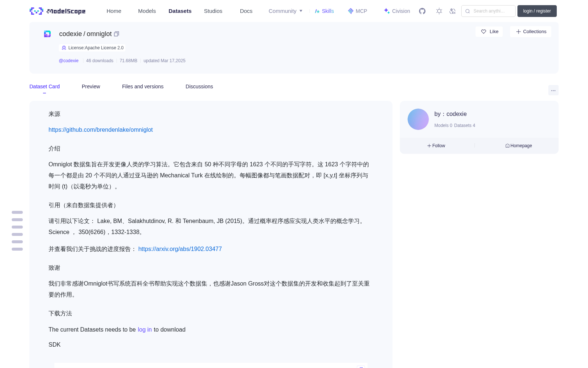The image size is (588, 368).
Task: Click the dataset avatar icon next to codexie
Action: point(47,34)
